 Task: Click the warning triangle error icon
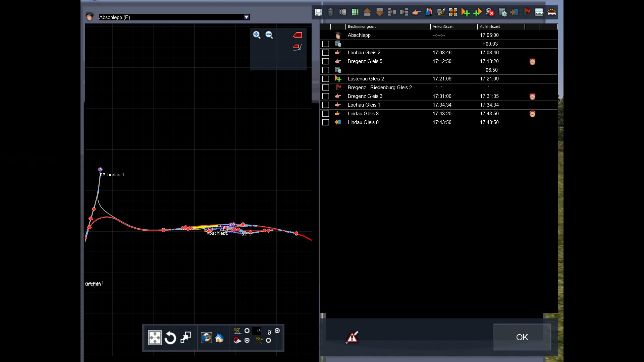pyautogui.click(x=352, y=337)
